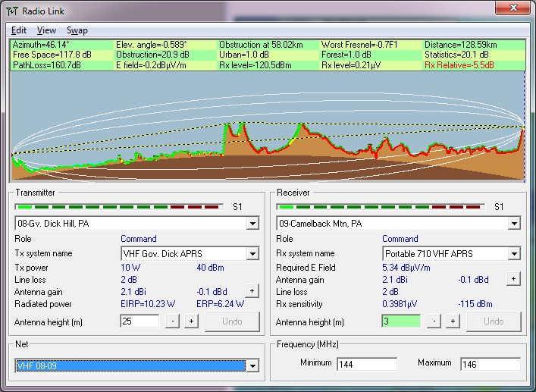Select the Portable 710 VHF APRS combo box

click(451, 253)
